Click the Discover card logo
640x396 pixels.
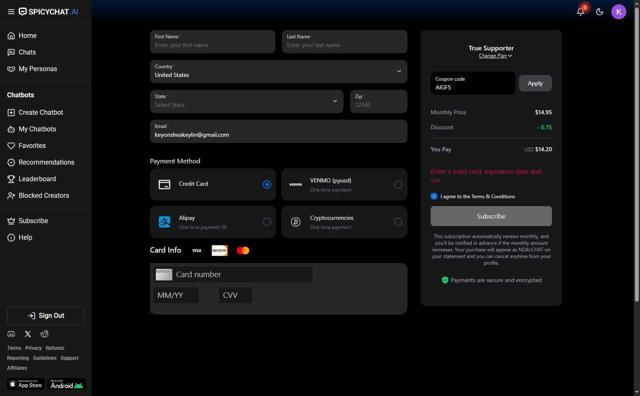pos(220,251)
